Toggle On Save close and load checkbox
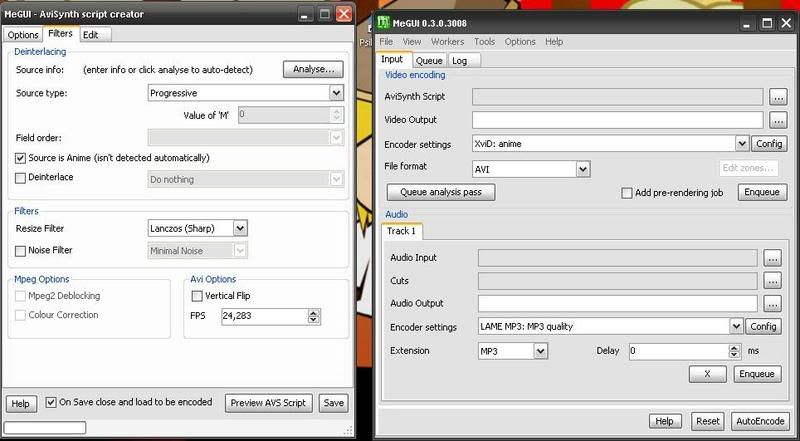 click(51, 402)
